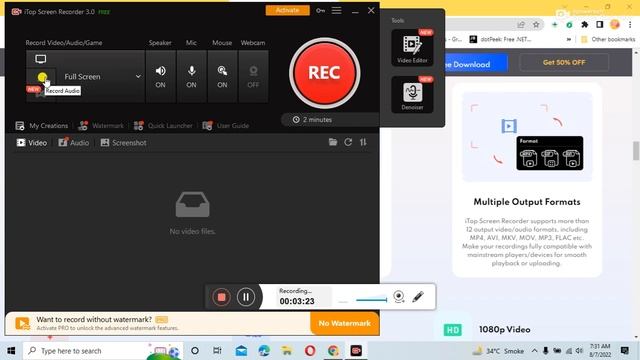The height and width of the screenshot is (360, 640).
Task: Toggle the Mouse effects ON/OFF
Action: click(222, 76)
